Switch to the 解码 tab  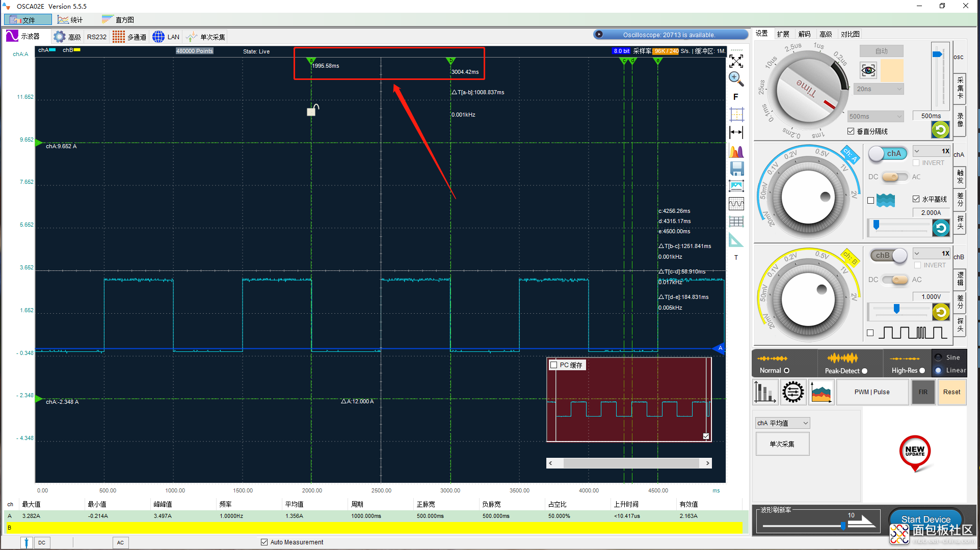click(804, 34)
